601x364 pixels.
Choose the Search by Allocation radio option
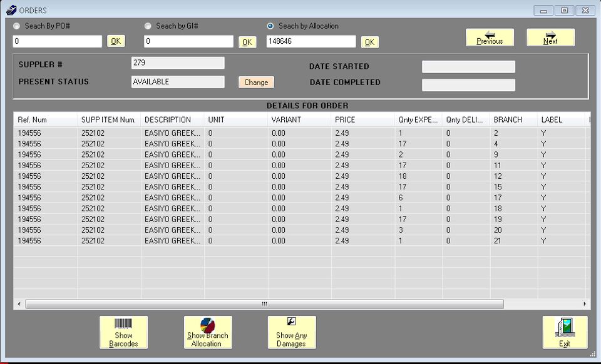click(x=270, y=26)
